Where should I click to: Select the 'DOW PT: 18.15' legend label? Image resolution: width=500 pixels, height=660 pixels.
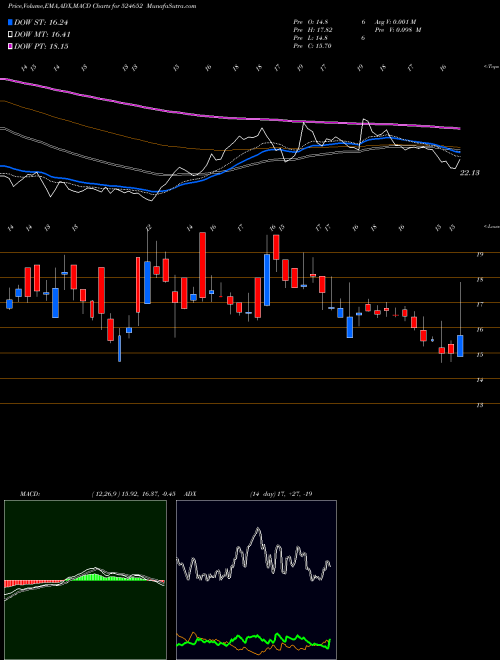click(41, 46)
